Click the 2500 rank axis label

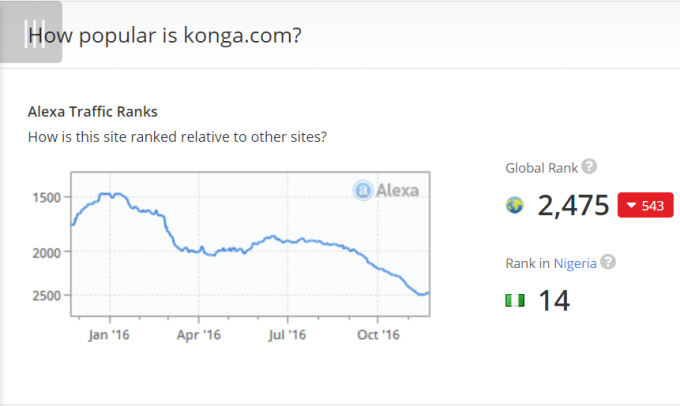(47, 296)
